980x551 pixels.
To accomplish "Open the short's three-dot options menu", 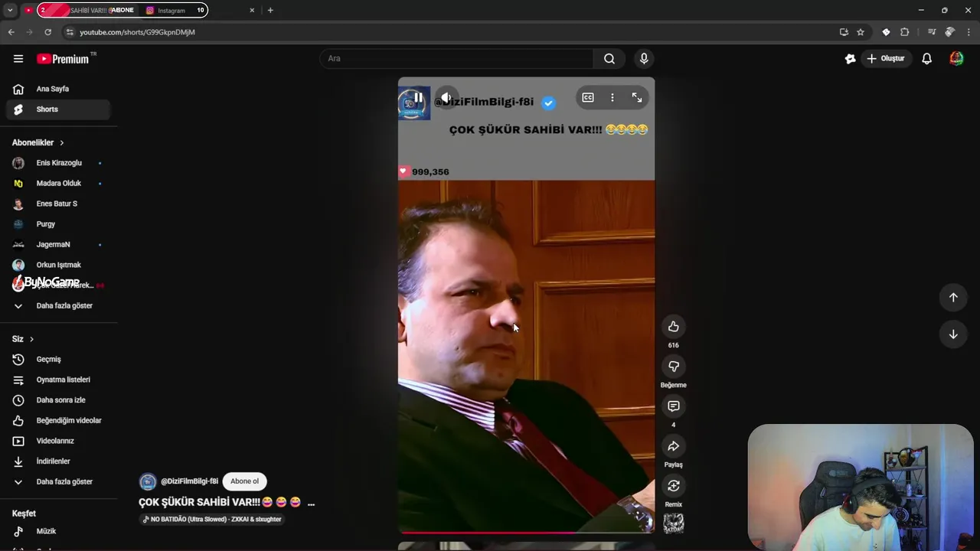I will [612, 97].
